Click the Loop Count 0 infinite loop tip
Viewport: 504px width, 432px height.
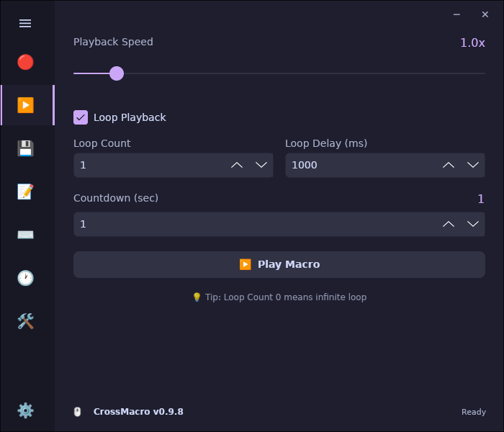(x=279, y=297)
